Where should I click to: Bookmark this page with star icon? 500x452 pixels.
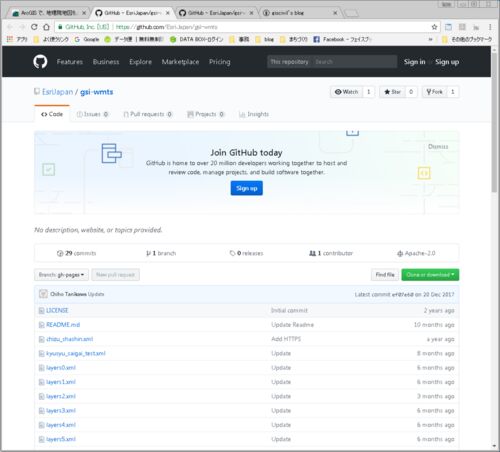(x=434, y=27)
